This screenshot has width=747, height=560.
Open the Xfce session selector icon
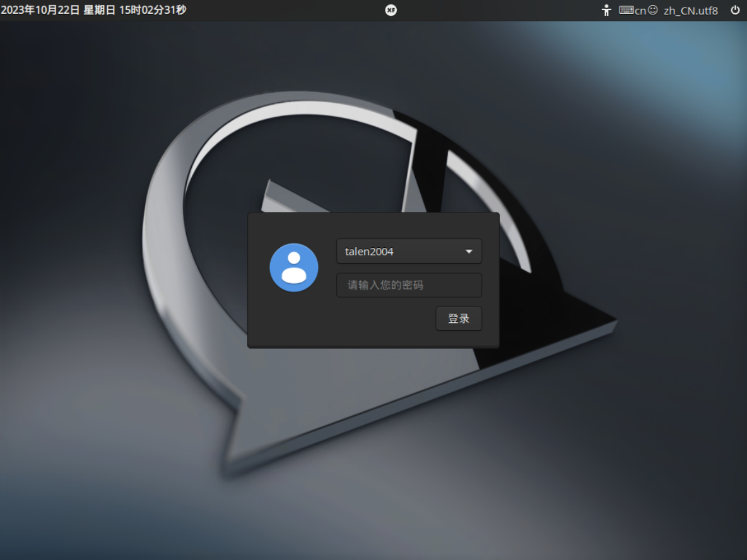391,10
